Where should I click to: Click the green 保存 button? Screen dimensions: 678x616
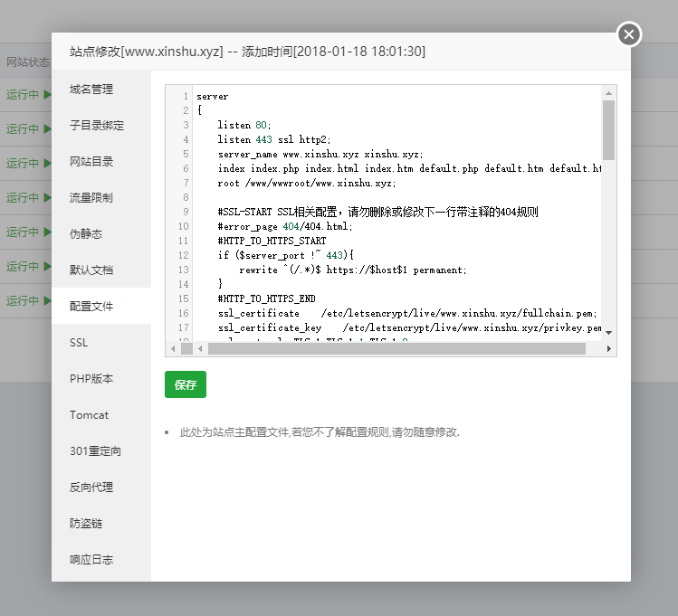[185, 384]
